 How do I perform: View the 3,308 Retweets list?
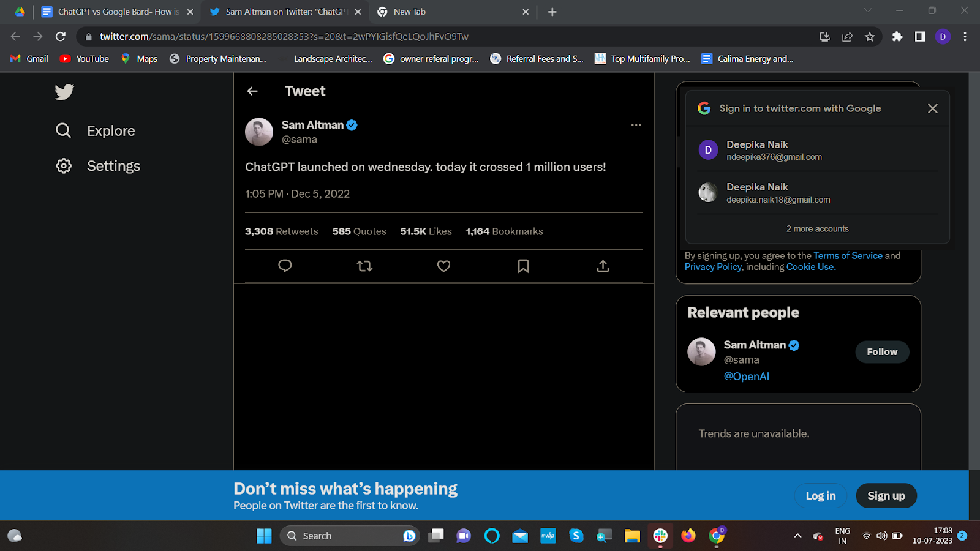pyautogui.click(x=282, y=231)
